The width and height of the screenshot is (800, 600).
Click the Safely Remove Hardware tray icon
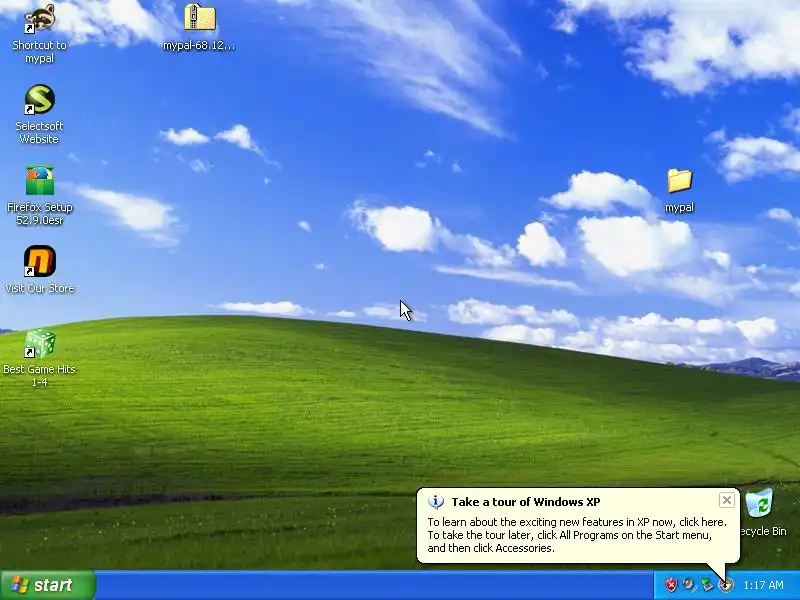tap(707, 585)
